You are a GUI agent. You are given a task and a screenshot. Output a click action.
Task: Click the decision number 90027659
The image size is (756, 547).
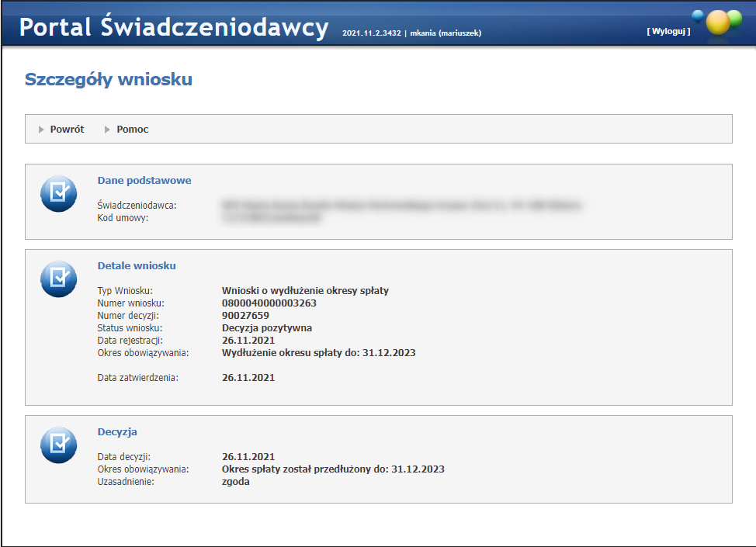245,316
